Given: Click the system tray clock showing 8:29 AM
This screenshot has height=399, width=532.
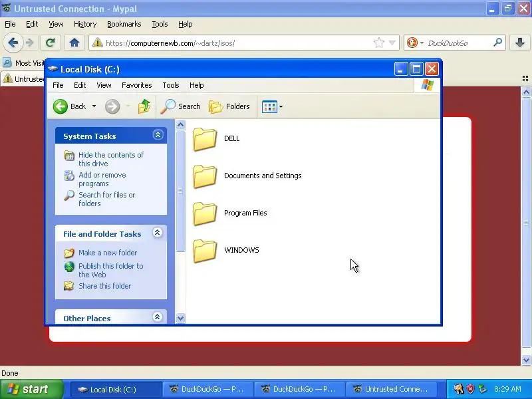Looking at the screenshot, I should [x=507, y=389].
